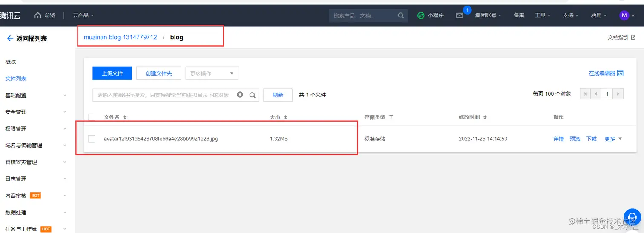Go to next page arrow
Viewport: 644px width, 233px height.
click(x=618, y=94)
